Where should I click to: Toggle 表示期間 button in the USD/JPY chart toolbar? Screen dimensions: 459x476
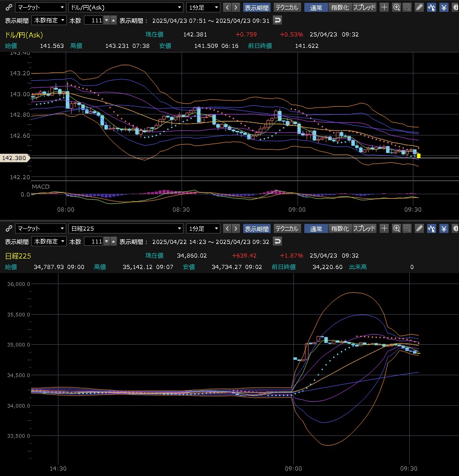256,7
